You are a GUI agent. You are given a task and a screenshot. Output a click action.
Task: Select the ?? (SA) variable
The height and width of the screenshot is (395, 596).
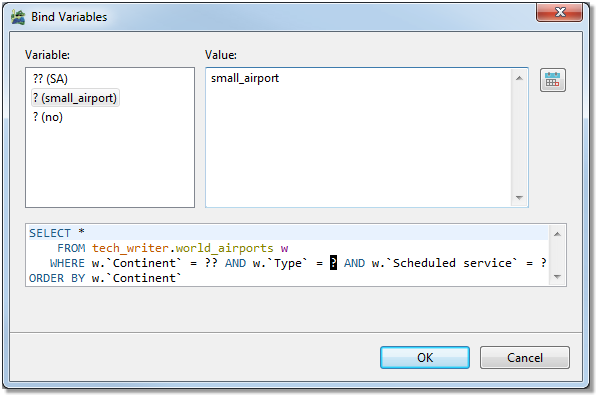coord(50,79)
